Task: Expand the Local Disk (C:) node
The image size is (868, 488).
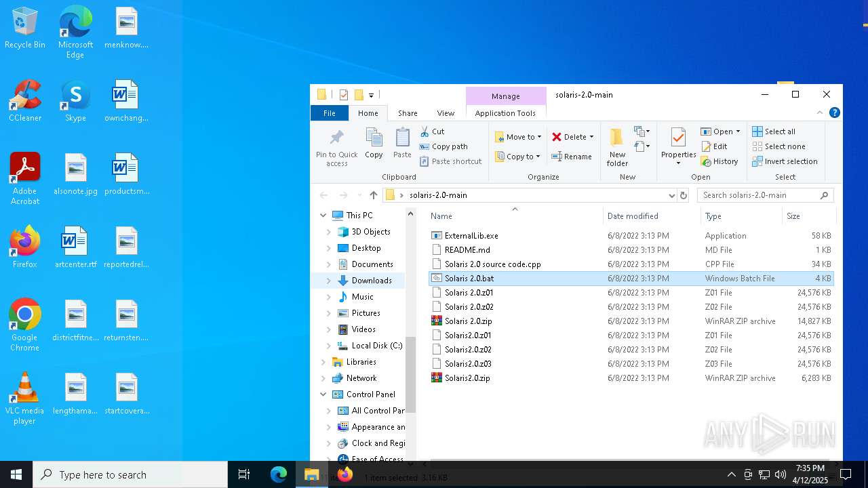Action: point(329,346)
